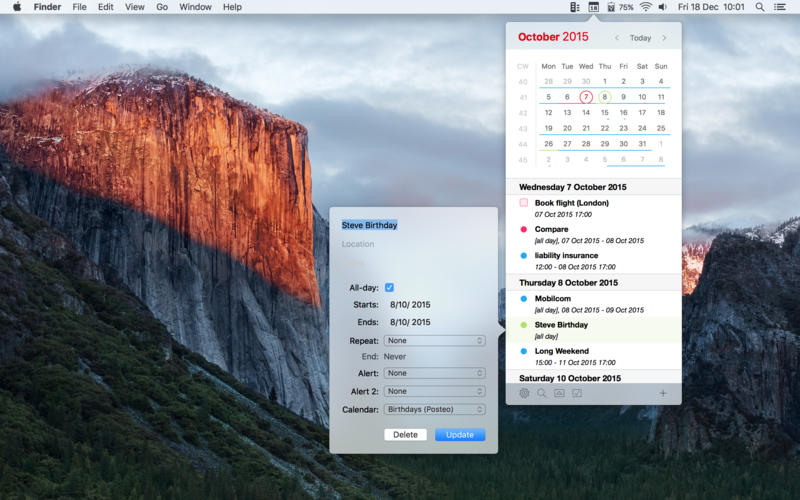Click the Wednesday 7 October 2015 header
The image size is (800, 500).
tap(593, 187)
